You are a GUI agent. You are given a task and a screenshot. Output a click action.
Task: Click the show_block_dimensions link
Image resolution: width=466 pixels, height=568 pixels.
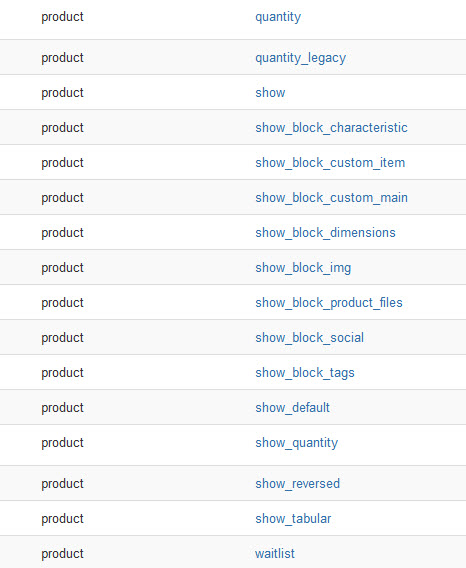(325, 233)
